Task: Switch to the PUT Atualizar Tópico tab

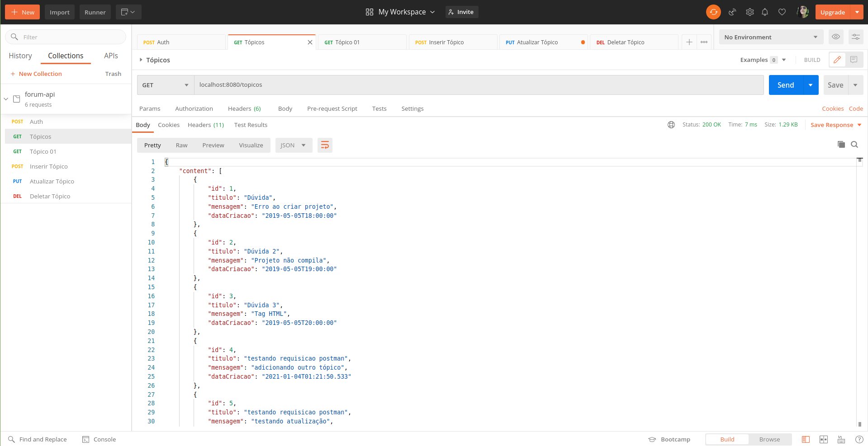Action: pos(544,42)
